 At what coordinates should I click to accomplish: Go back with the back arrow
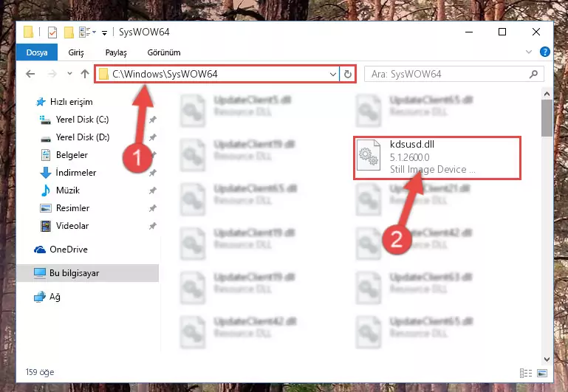click(x=30, y=74)
